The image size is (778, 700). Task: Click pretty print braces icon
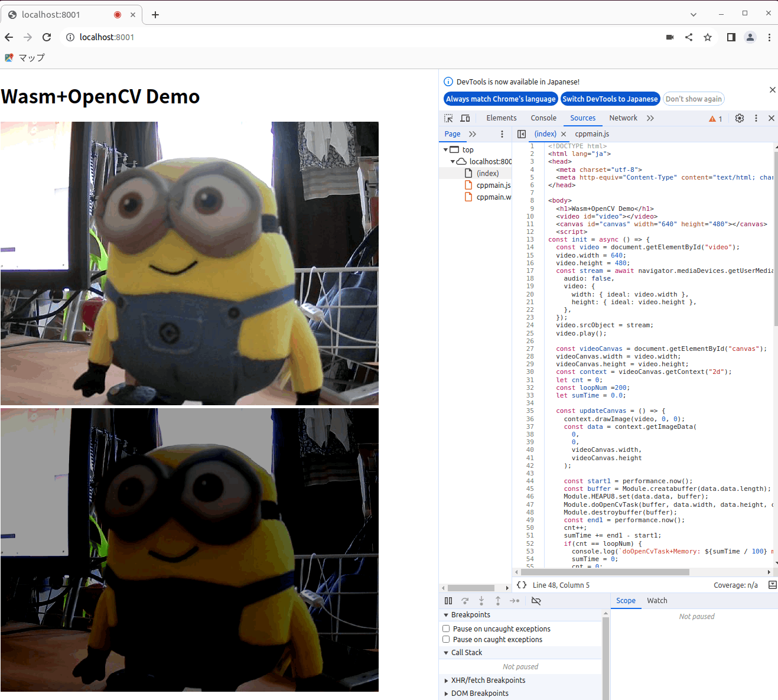522,585
